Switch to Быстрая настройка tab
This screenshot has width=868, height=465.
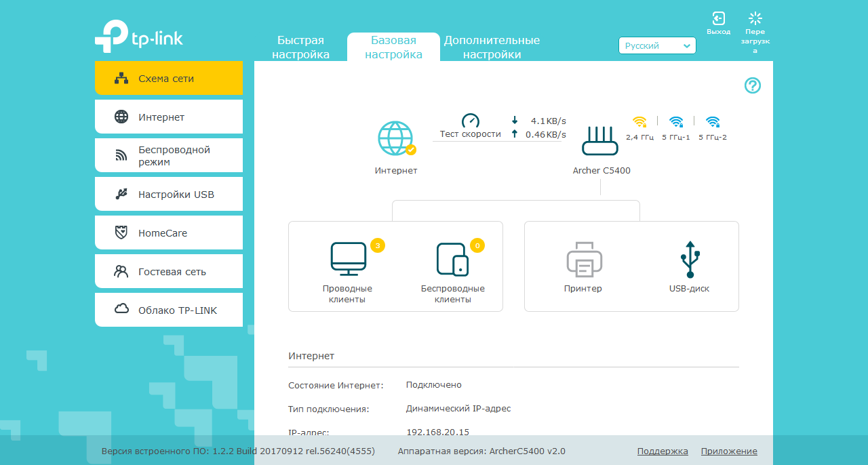[x=301, y=47]
